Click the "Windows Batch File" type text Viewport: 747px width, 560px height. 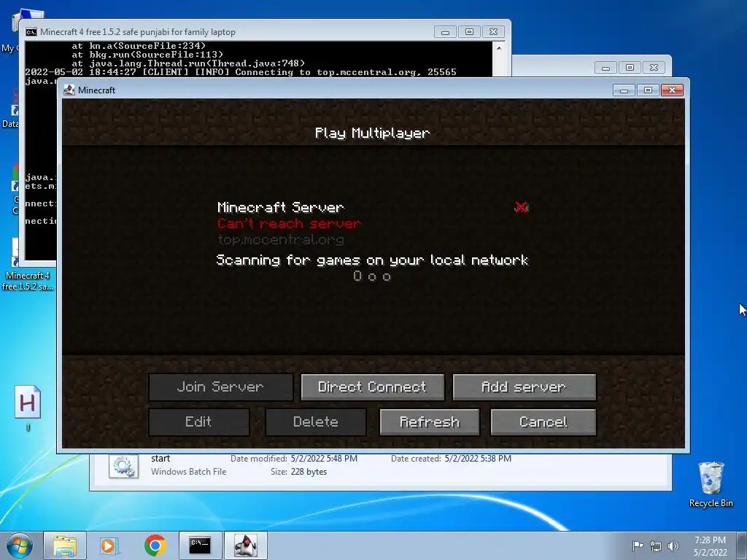pos(189,472)
